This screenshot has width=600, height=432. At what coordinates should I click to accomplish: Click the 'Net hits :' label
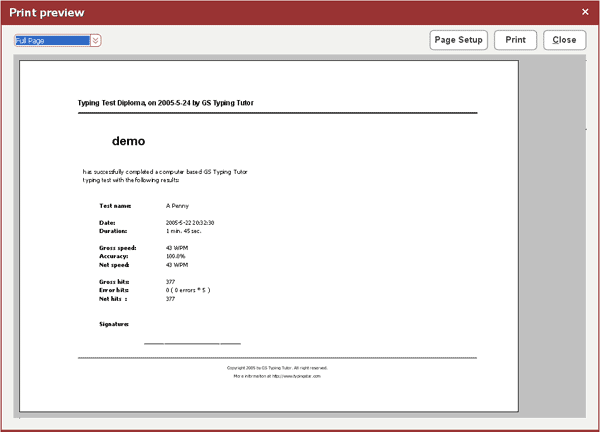point(113,299)
